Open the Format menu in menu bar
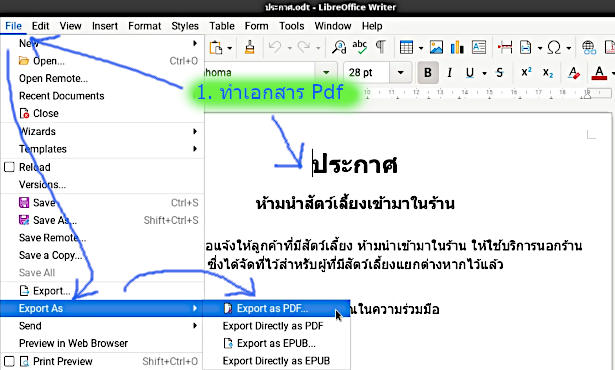The width and height of the screenshot is (615, 370). click(x=144, y=26)
